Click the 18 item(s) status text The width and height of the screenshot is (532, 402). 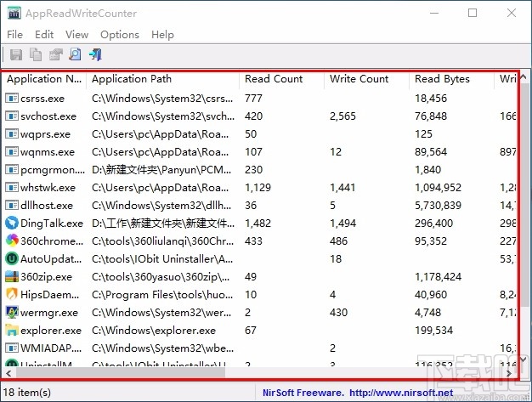[27, 393]
